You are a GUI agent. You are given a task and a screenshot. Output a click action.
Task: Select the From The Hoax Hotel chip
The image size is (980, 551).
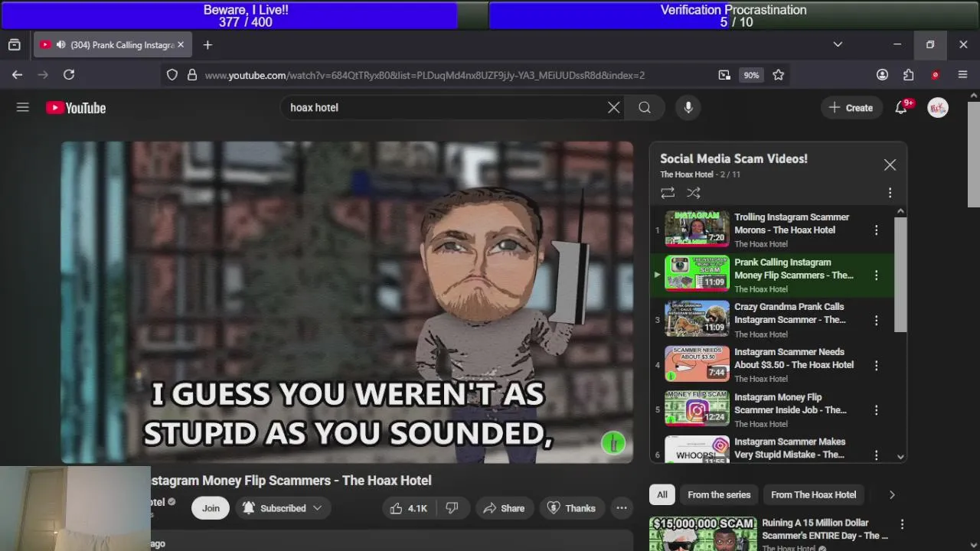coord(813,495)
